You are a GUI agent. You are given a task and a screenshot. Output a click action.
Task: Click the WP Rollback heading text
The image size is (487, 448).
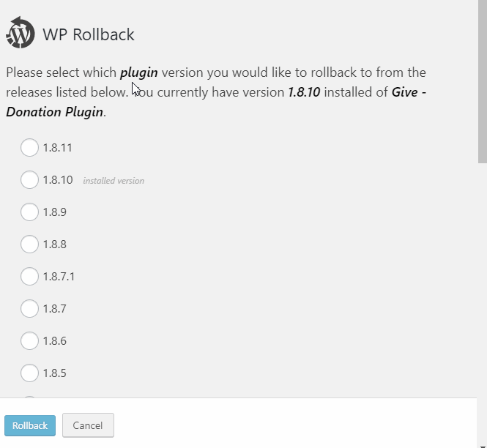click(x=89, y=34)
